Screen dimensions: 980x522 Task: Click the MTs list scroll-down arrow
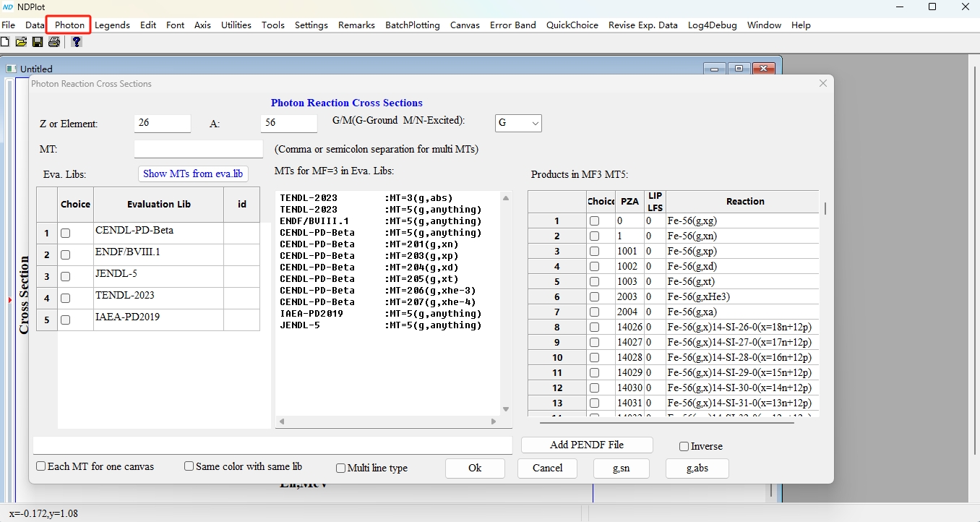click(506, 409)
